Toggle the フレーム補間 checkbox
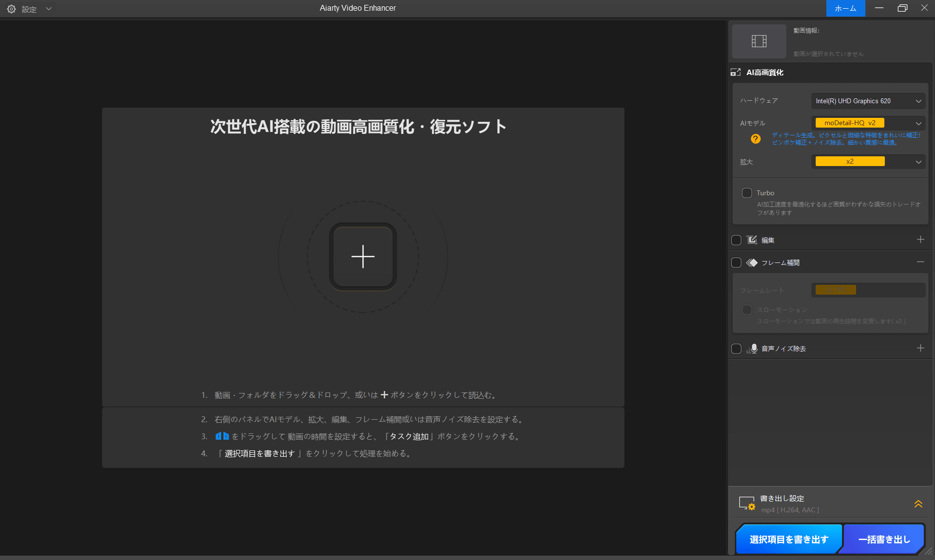Viewport: 935px width, 560px height. pyautogui.click(x=736, y=262)
